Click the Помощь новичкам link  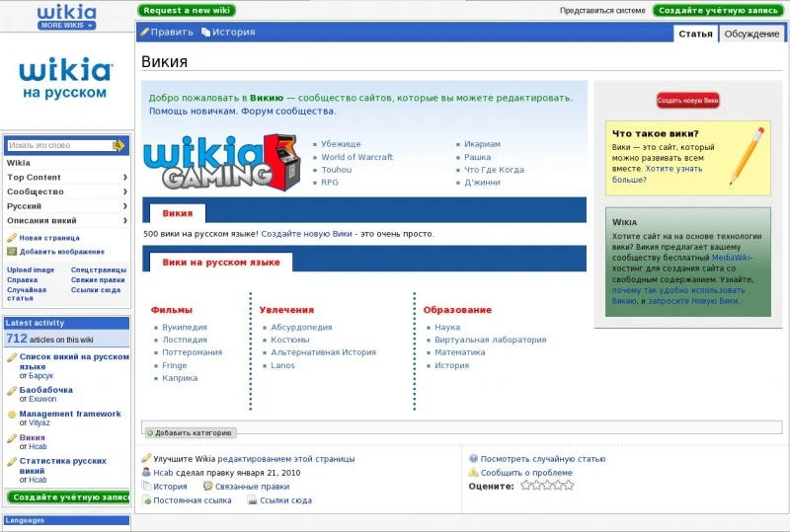192,112
